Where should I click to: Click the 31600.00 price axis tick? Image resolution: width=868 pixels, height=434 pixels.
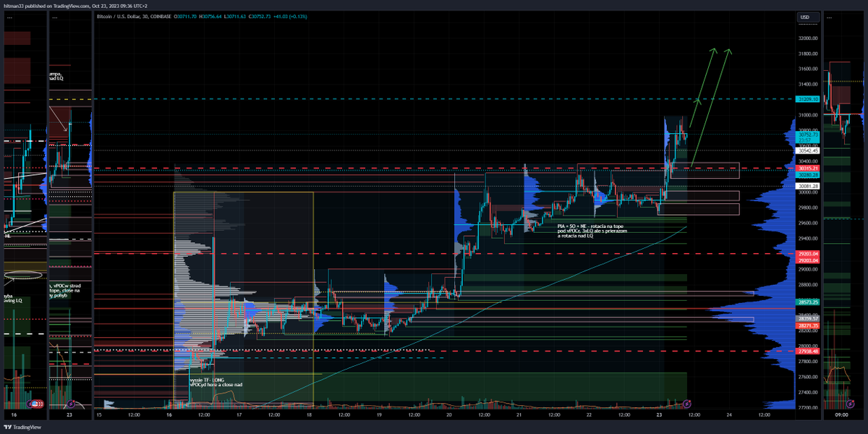click(807, 69)
